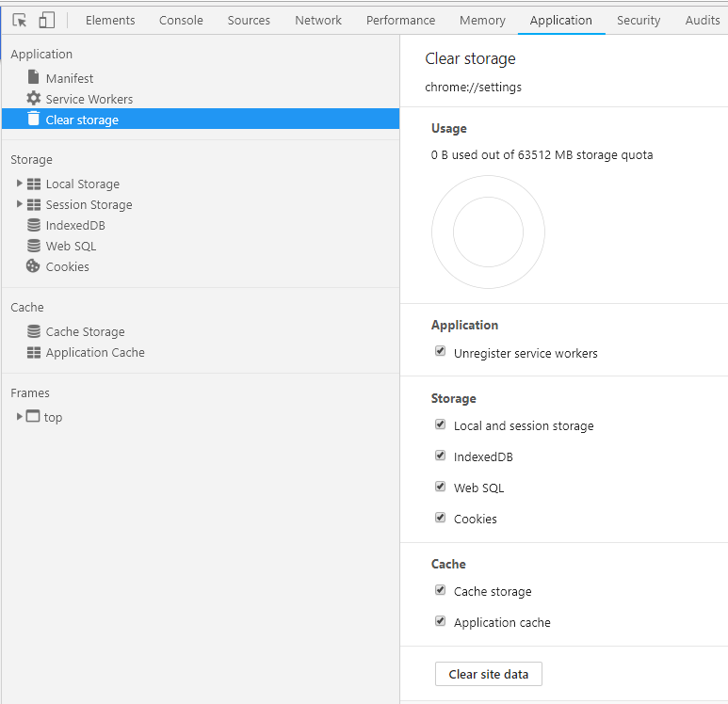The height and width of the screenshot is (704, 728).
Task: Select the Application tab
Action: point(561,21)
